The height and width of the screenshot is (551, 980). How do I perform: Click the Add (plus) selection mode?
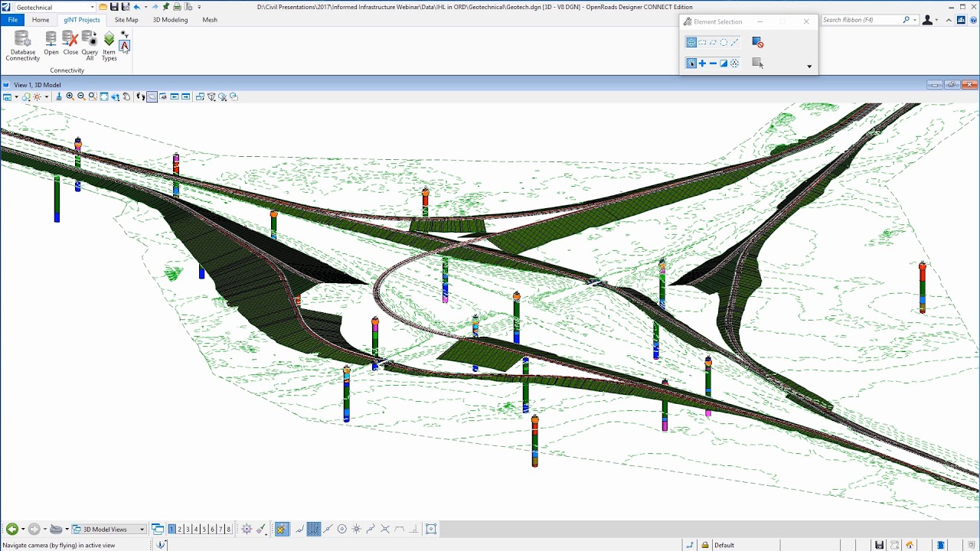pos(702,64)
